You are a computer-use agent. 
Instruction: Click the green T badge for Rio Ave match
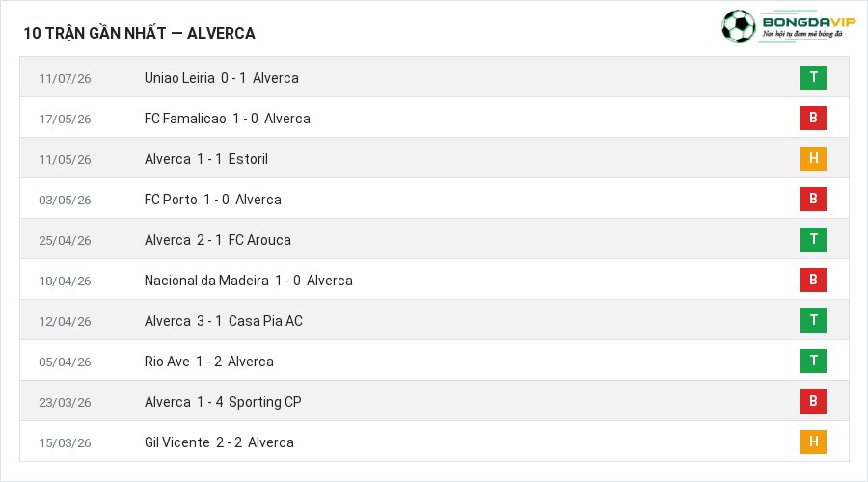click(x=813, y=361)
